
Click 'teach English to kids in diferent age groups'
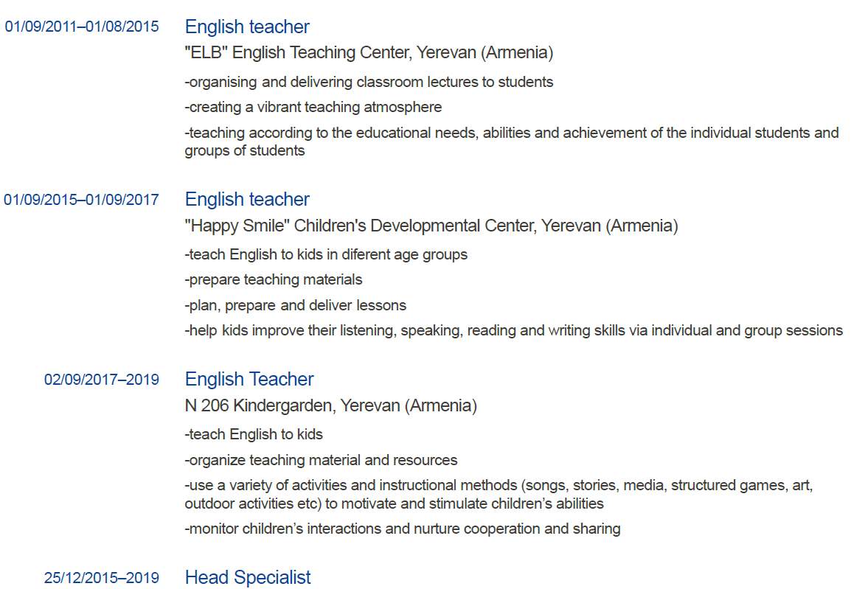(x=326, y=254)
